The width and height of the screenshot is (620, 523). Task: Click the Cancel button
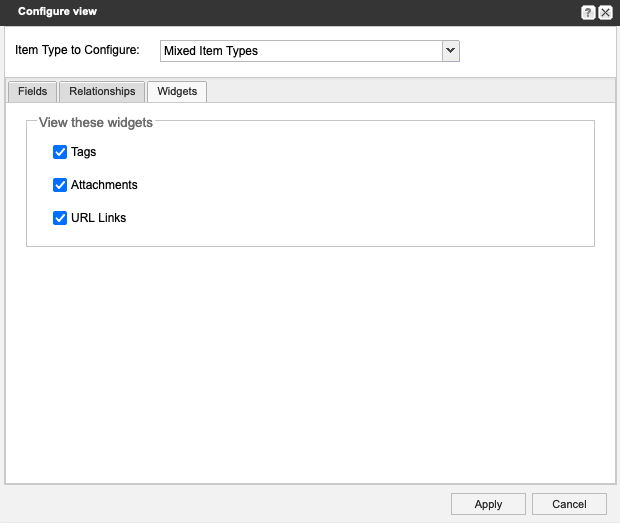(x=569, y=504)
